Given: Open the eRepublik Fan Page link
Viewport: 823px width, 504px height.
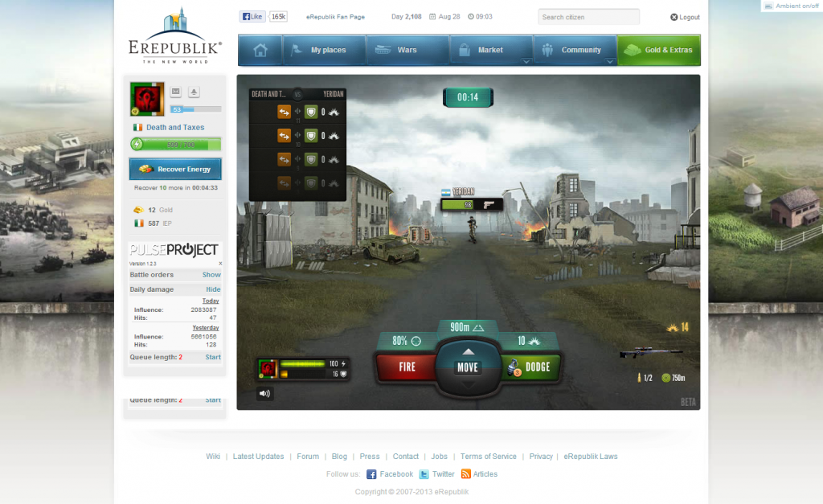Looking at the screenshot, I should 335,17.
